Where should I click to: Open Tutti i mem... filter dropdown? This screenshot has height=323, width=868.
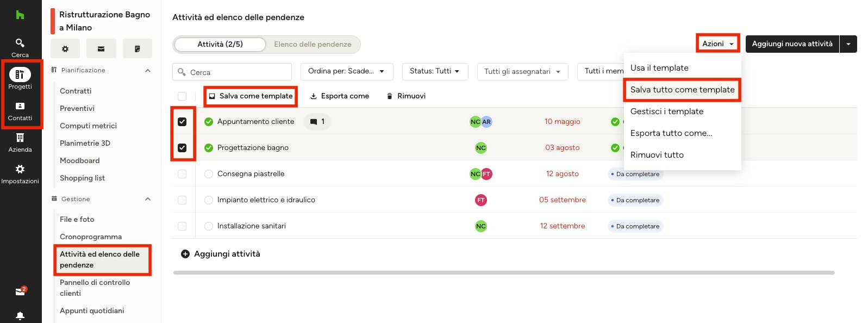click(x=601, y=71)
